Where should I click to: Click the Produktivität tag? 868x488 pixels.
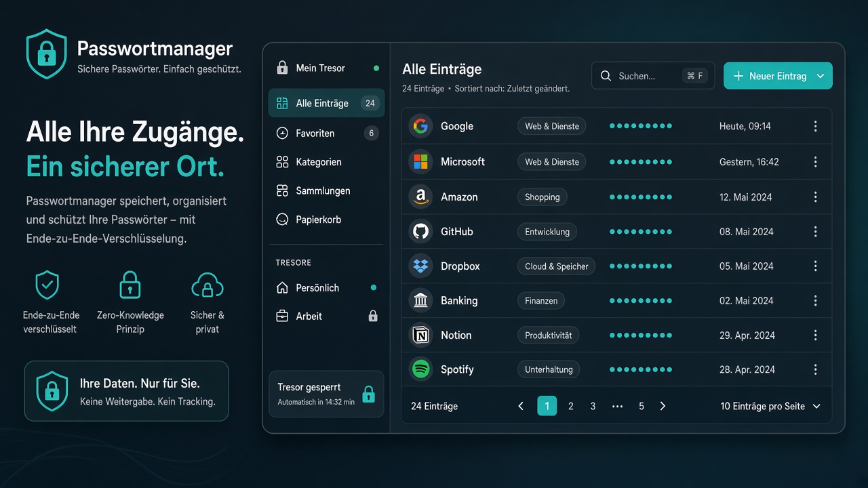coord(549,335)
